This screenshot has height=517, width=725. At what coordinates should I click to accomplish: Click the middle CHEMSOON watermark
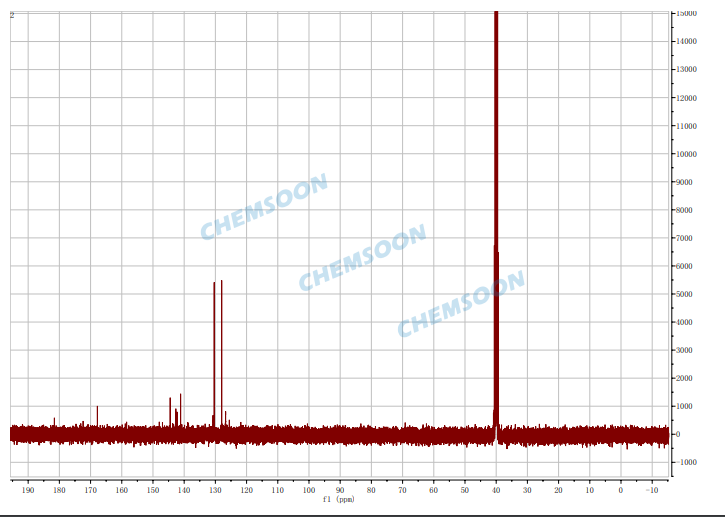click(362, 257)
